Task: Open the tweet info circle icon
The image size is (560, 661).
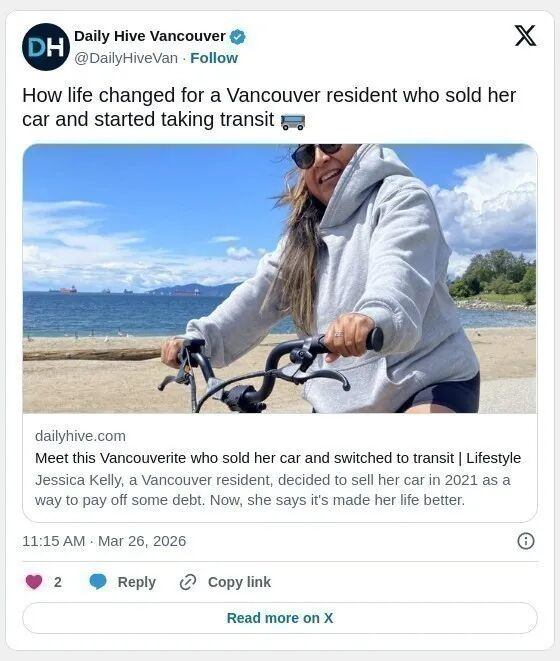Action: click(525, 541)
